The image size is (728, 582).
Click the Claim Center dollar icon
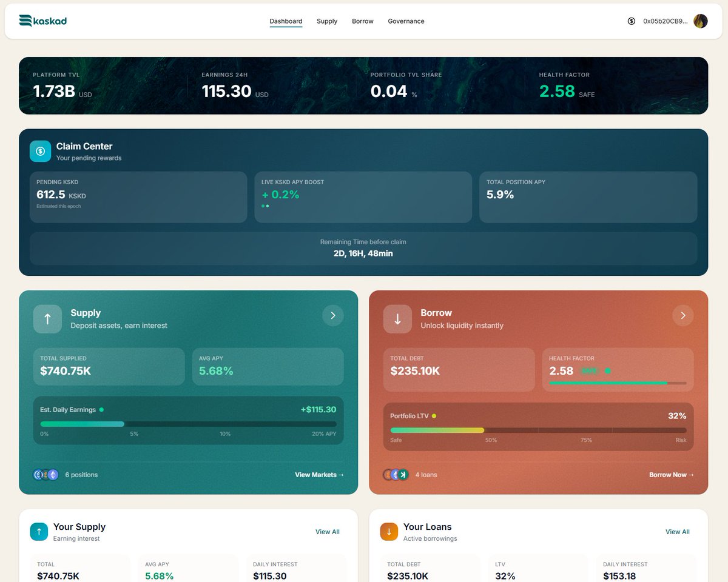coord(40,151)
